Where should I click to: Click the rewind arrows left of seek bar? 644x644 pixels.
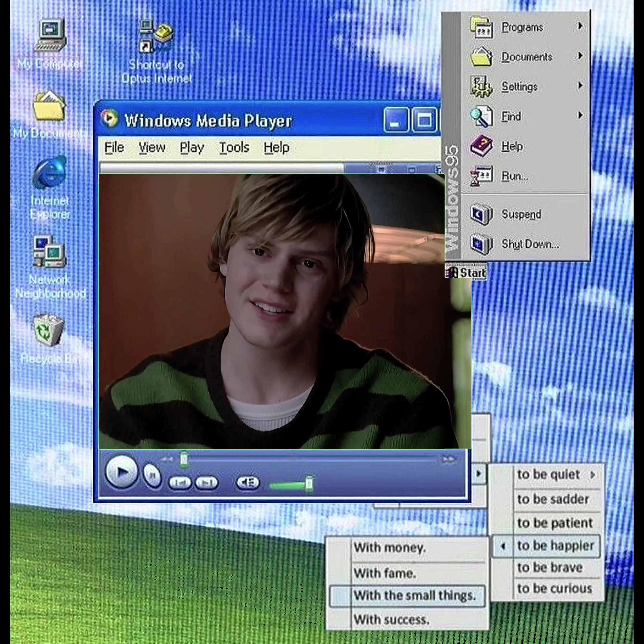pyautogui.click(x=167, y=460)
